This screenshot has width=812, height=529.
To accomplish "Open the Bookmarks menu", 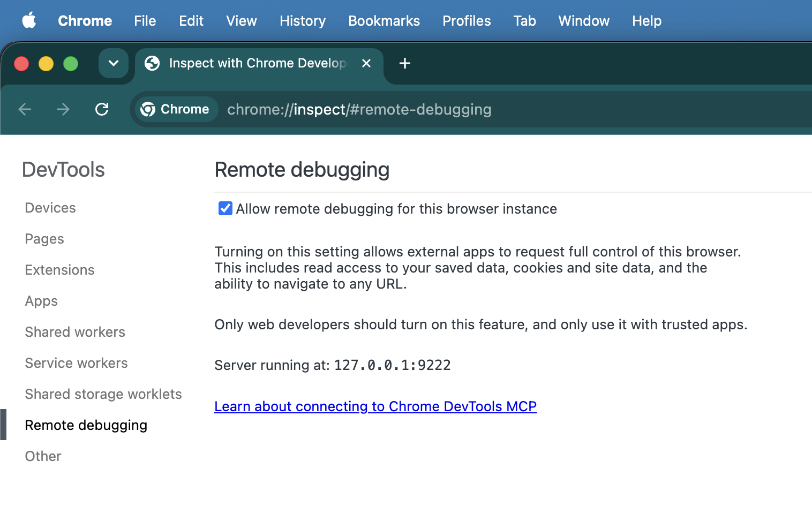I will pos(384,21).
